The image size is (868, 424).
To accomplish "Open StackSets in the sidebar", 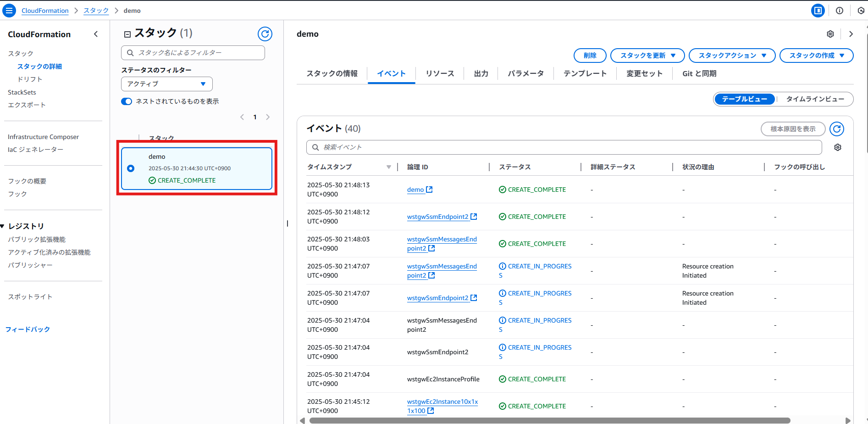I will click(x=22, y=92).
